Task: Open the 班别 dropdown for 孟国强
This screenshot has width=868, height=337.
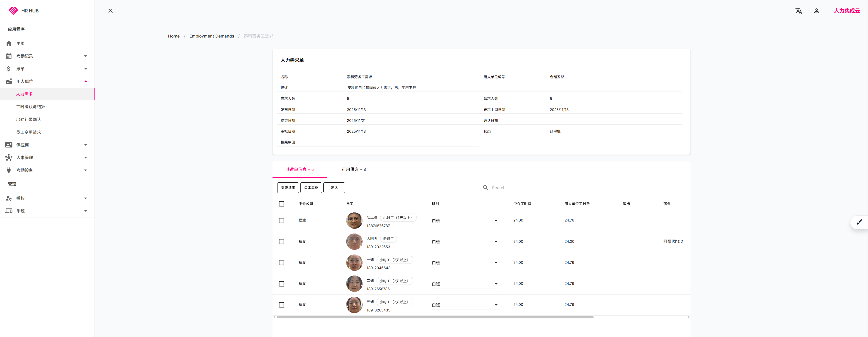Action: (465, 242)
